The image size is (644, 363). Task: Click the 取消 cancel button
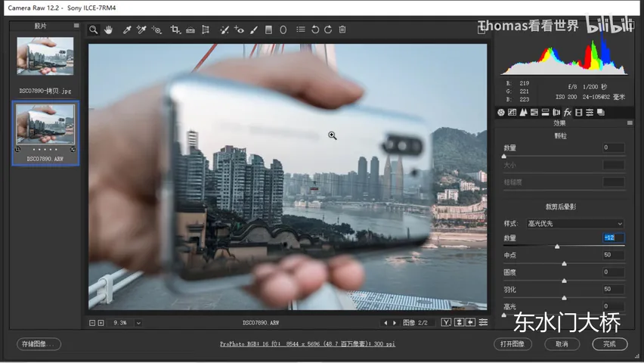click(x=562, y=344)
